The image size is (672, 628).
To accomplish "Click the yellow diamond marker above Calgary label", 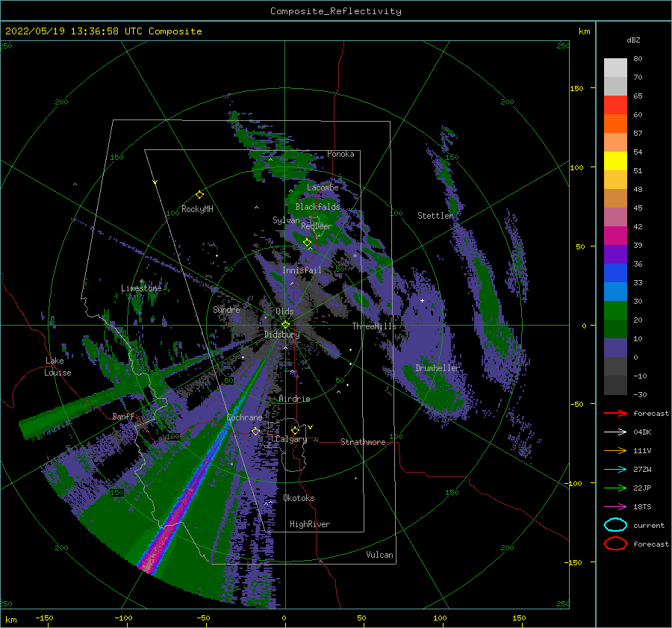I will [x=295, y=430].
